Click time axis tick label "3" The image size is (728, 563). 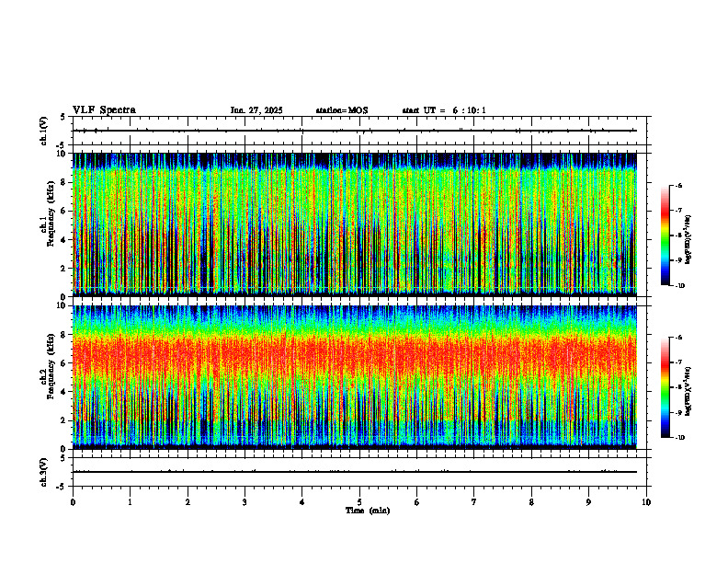pyautogui.click(x=245, y=502)
